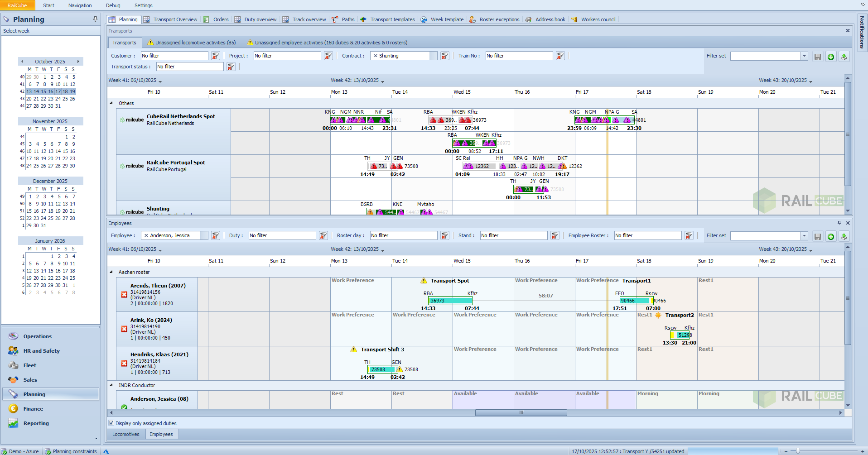This screenshot has height=455, width=868.
Task: Open the Settings menu
Action: click(143, 5)
